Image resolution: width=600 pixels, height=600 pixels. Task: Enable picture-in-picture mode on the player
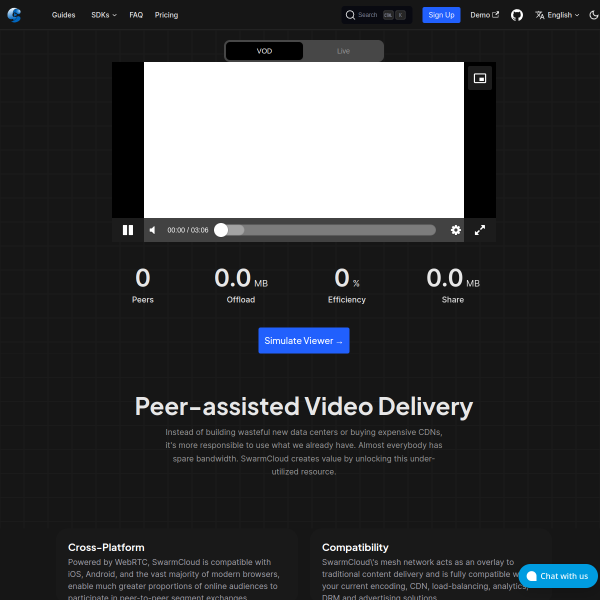pos(479,78)
